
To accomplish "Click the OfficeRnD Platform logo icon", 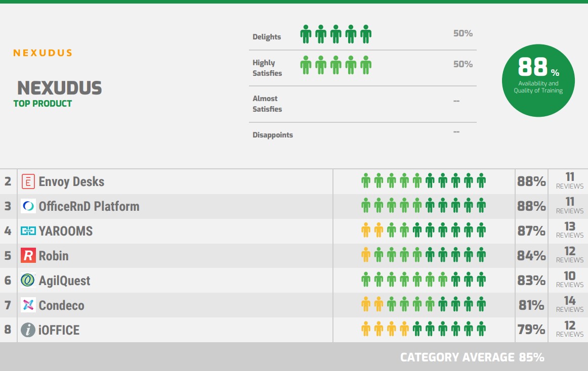I will pyautogui.click(x=28, y=206).
